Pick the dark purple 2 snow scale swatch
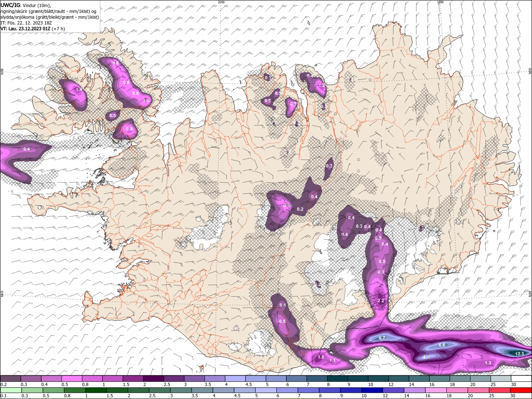 tap(153, 379)
